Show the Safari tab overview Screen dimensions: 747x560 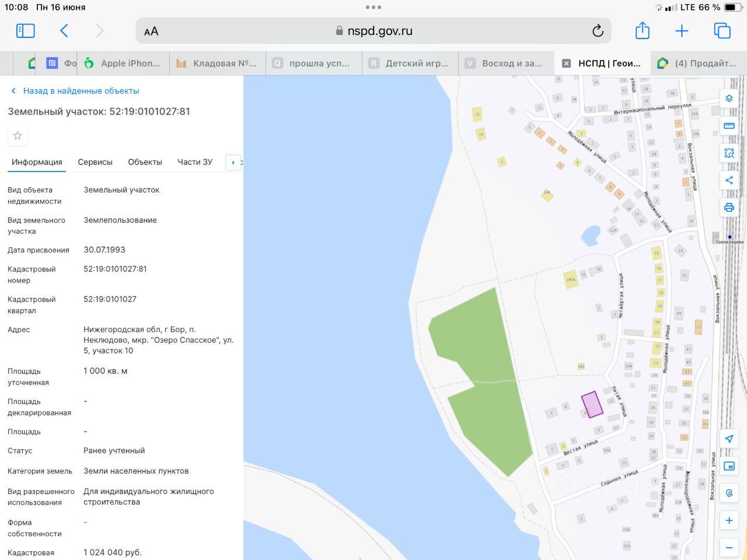tap(722, 31)
